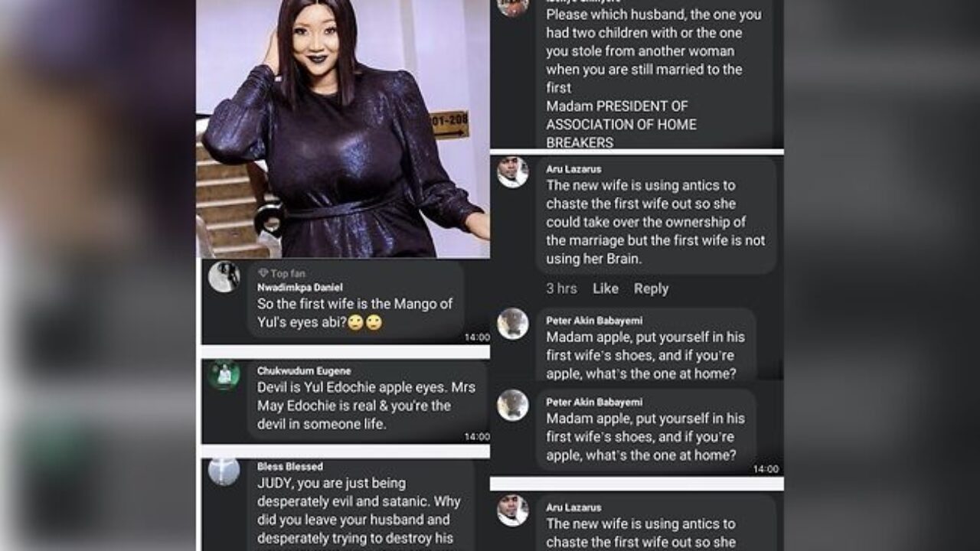Open Chukwudum Eugene's name link
The image size is (980, 551).
pos(304,371)
